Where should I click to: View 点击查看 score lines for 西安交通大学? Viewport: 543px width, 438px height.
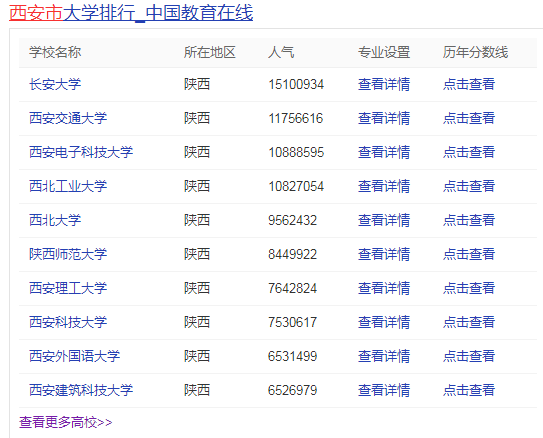pyautogui.click(x=469, y=118)
